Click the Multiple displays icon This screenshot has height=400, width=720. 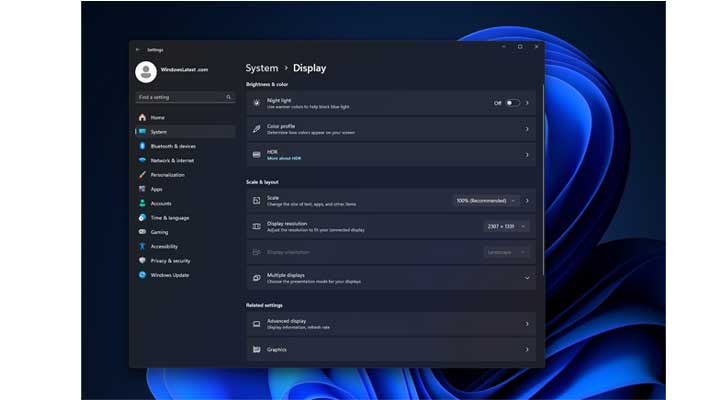(x=257, y=278)
